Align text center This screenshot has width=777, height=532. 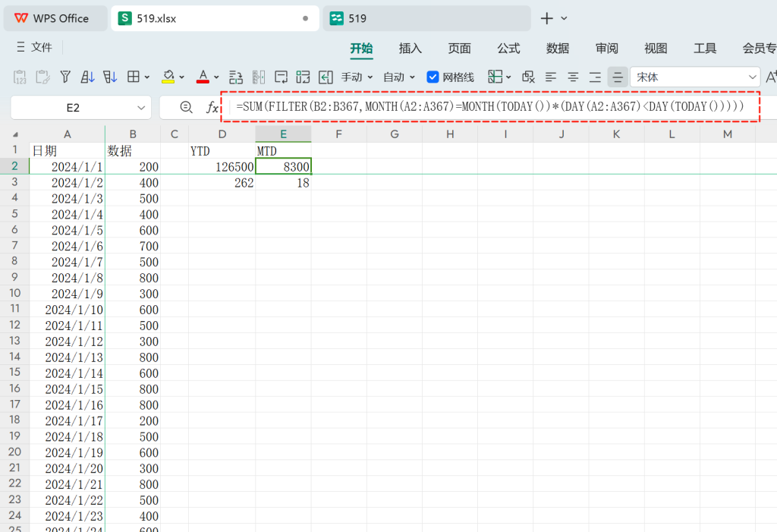tap(573, 77)
